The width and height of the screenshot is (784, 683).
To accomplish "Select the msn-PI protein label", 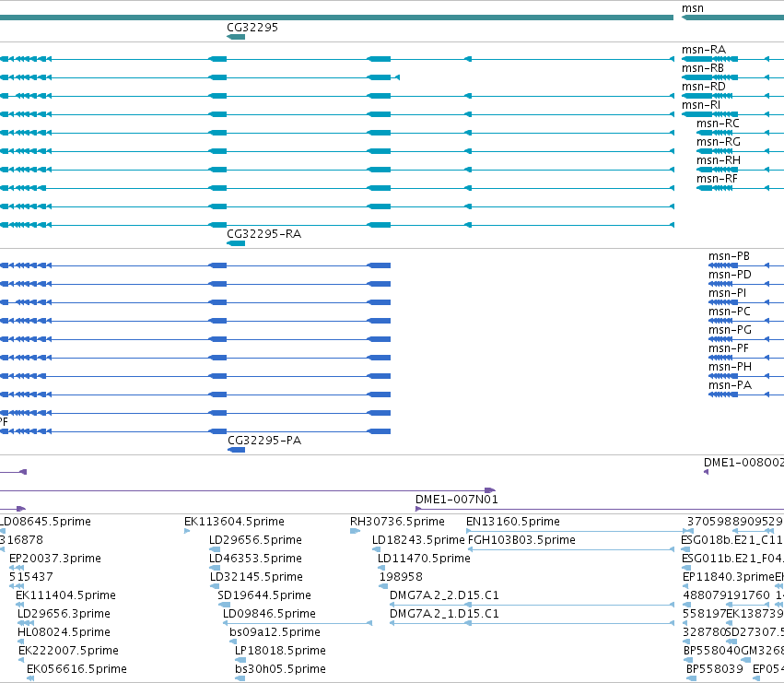I will (727, 293).
